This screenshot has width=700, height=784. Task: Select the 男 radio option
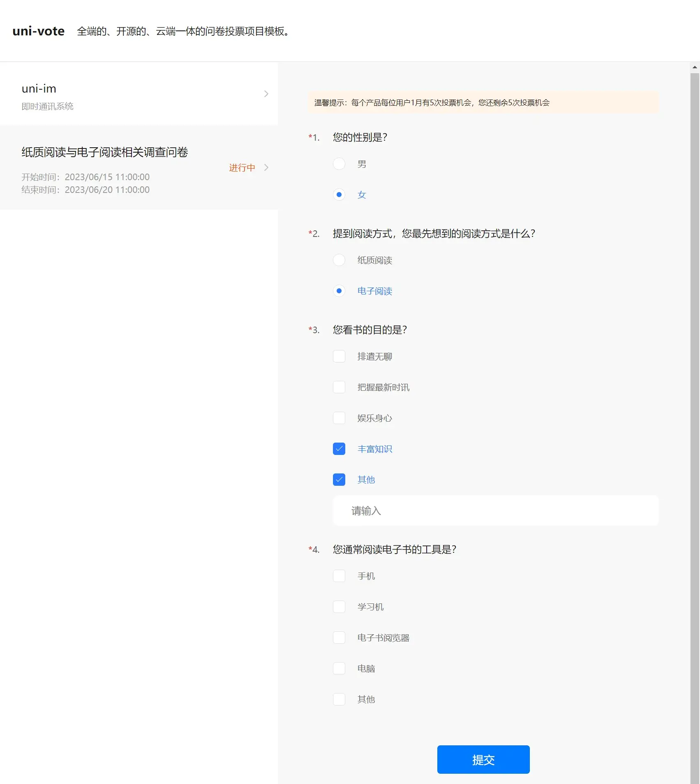(339, 164)
